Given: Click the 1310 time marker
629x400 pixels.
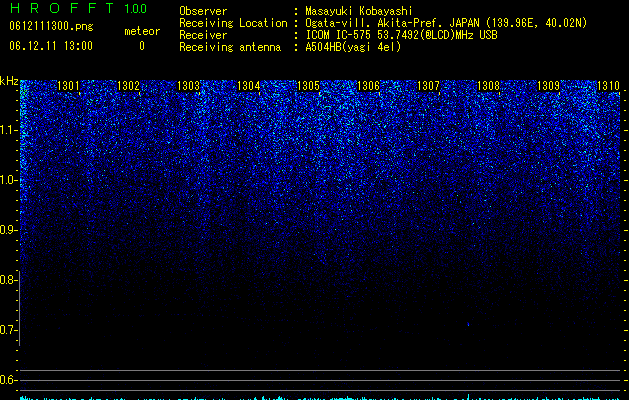Looking at the screenshot, I should pyautogui.click(x=609, y=86).
